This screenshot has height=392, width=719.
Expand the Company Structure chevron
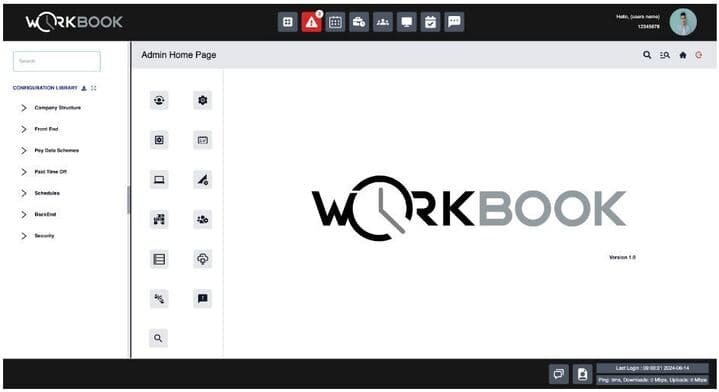pos(24,108)
